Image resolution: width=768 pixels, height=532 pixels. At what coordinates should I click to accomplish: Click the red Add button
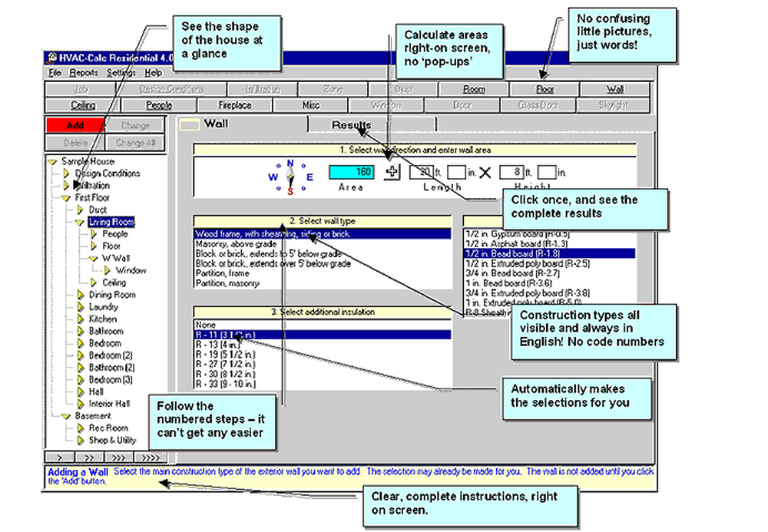pyautogui.click(x=74, y=124)
